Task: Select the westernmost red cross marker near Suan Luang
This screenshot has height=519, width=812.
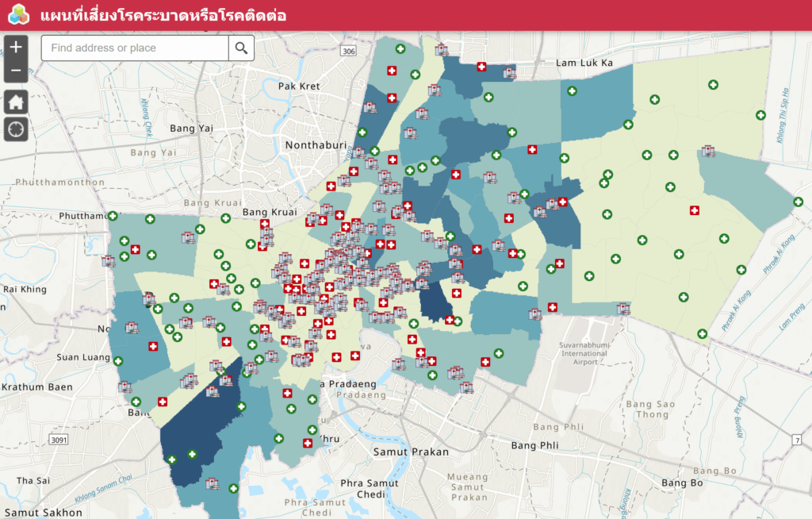Action: [153, 347]
